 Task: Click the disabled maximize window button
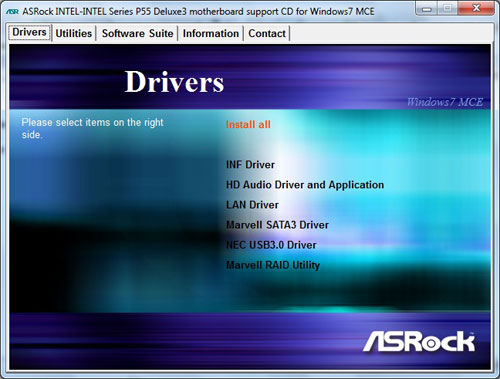[x=447, y=9]
